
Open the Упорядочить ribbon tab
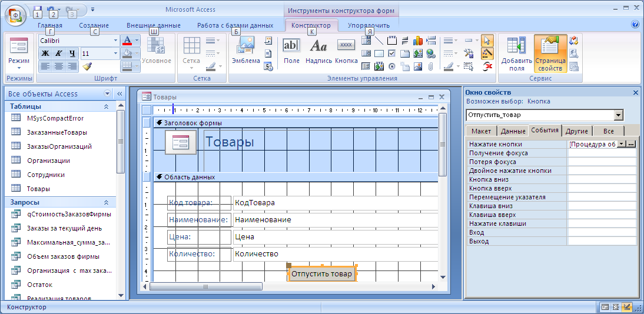[x=369, y=25]
